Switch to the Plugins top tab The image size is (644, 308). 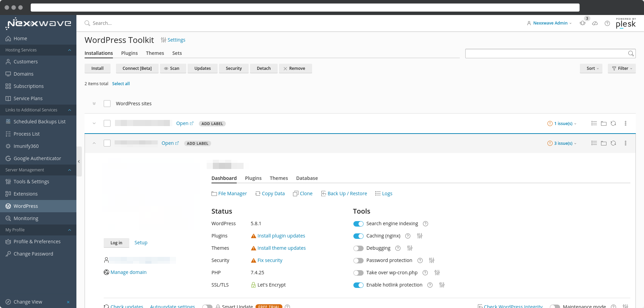(129, 53)
